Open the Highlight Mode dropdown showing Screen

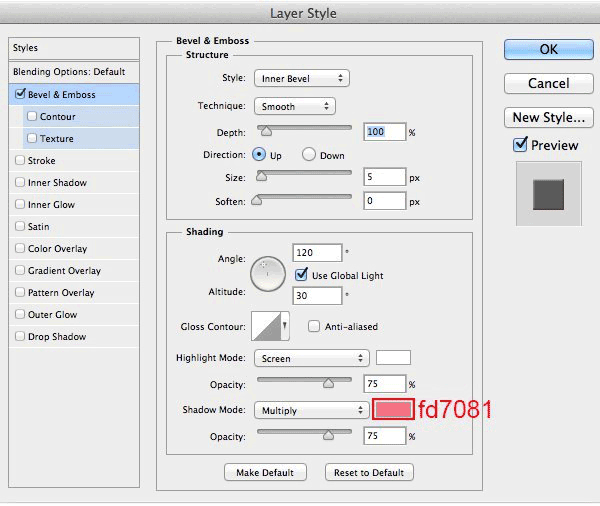tap(311, 358)
